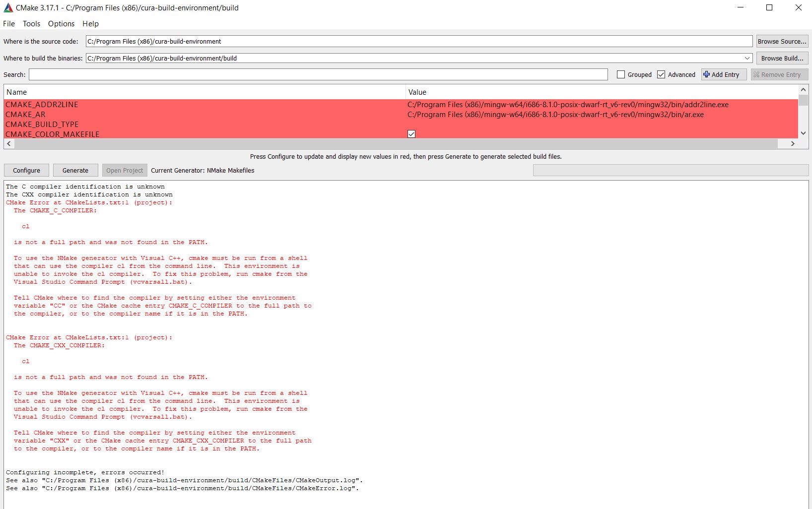812x509 pixels.
Task: Select the CMAKE_AR entry name
Action: pyautogui.click(x=25, y=114)
